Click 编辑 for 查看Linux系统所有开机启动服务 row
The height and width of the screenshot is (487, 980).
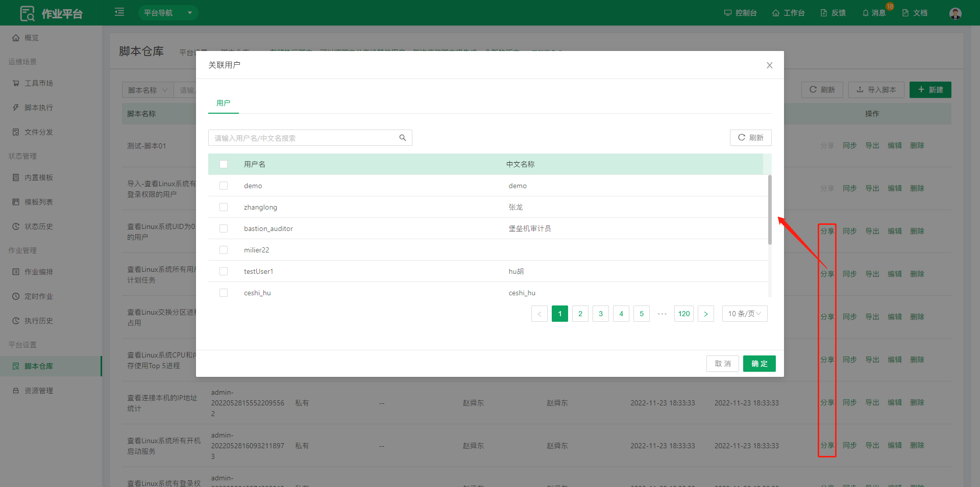895,445
